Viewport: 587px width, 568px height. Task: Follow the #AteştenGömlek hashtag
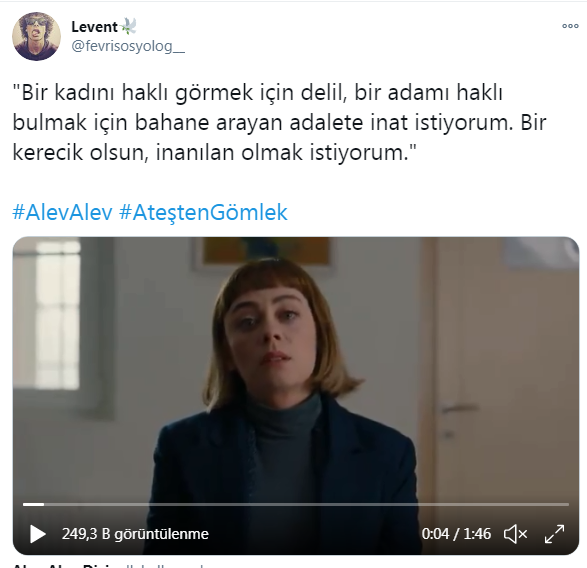203,212
